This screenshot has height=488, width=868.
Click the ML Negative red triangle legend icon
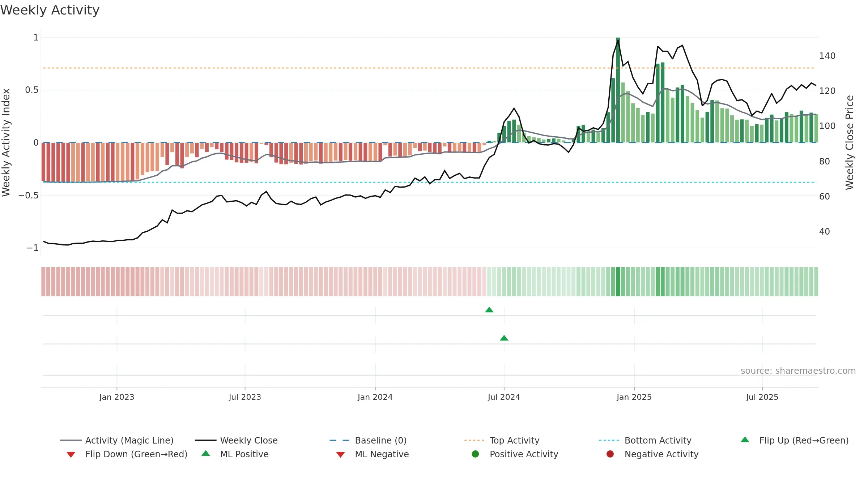[340, 455]
